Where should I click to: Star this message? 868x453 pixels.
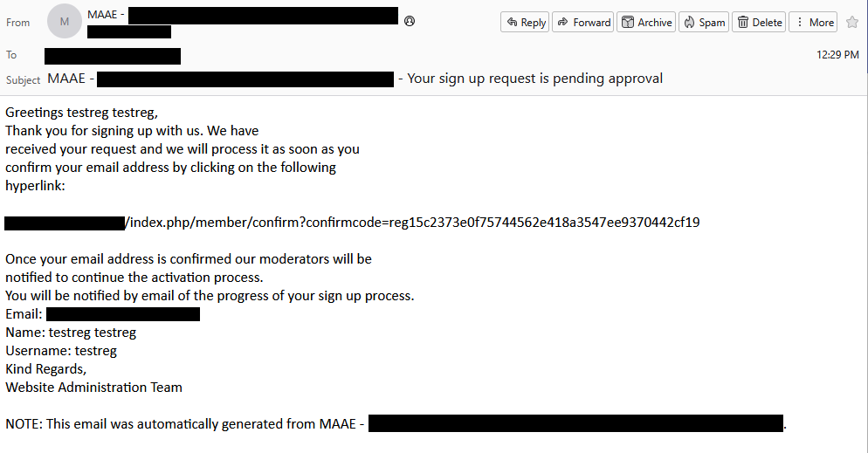852,23
